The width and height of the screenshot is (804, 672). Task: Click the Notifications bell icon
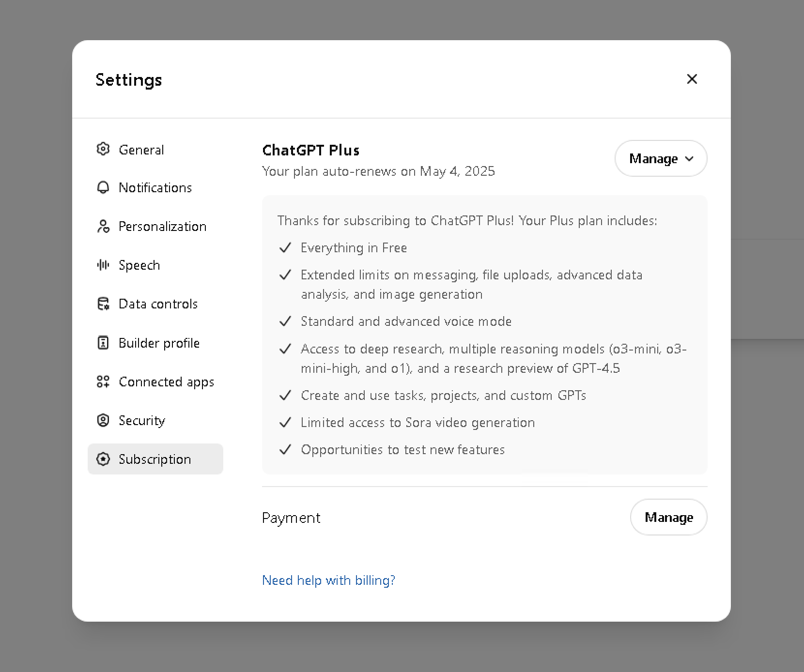click(103, 187)
